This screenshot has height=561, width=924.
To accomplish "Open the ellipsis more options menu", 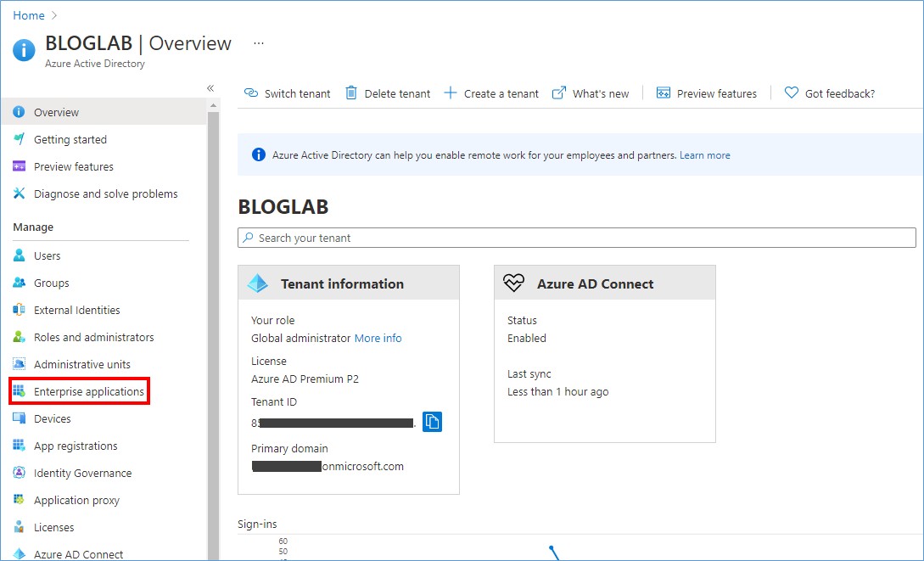I will 259,43.
